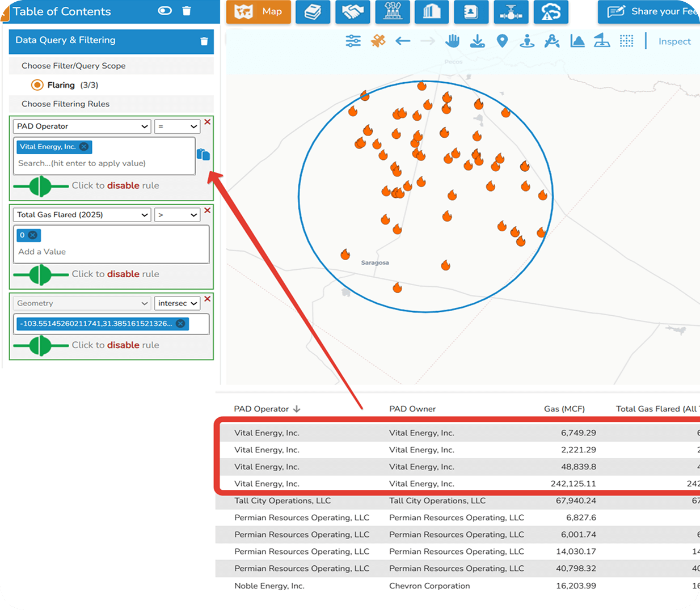The height and width of the screenshot is (610, 700).
Task: Click the Chevron Corporation owner cell
Action: coord(429,586)
